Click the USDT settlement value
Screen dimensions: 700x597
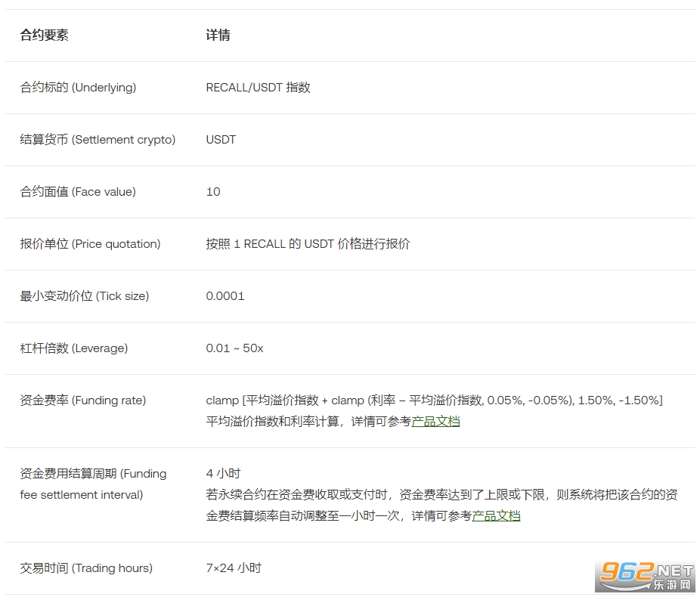pyautogui.click(x=221, y=140)
